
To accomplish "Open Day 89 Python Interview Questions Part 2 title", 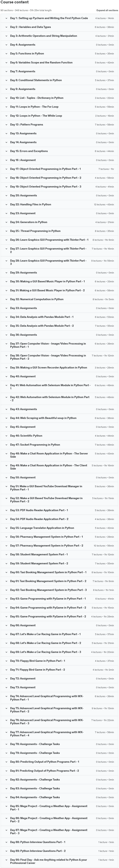I will tap(38, 851).
